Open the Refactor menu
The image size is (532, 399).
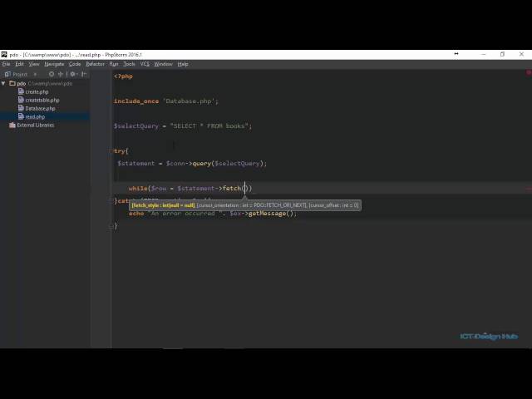pyautogui.click(x=95, y=64)
